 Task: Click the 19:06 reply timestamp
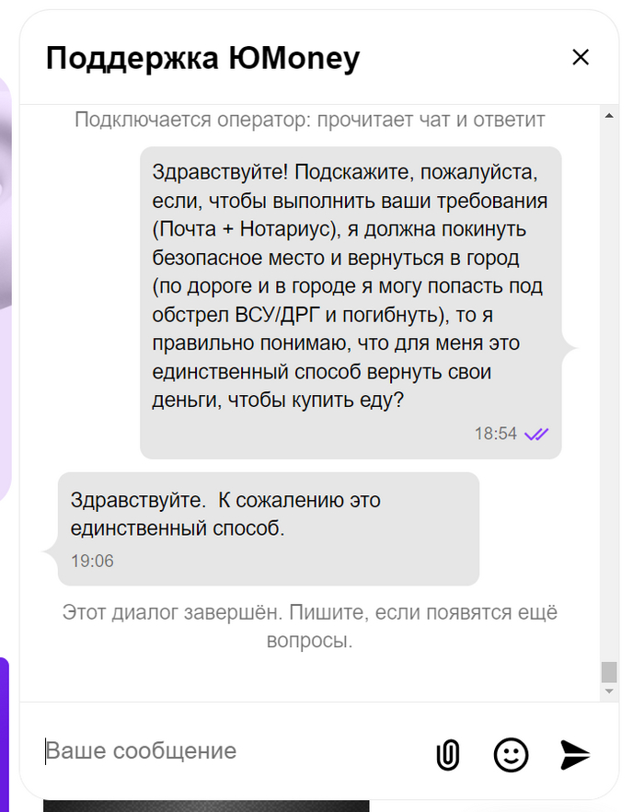92,561
